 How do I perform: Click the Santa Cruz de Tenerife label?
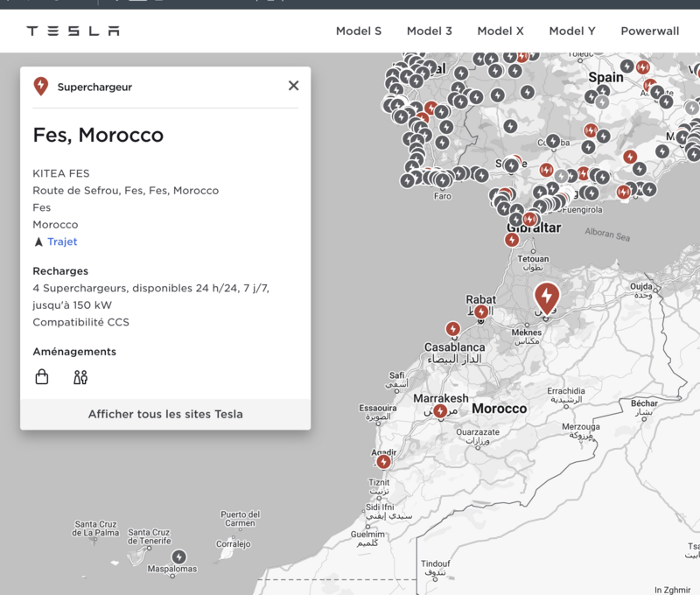tap(149, 536)
